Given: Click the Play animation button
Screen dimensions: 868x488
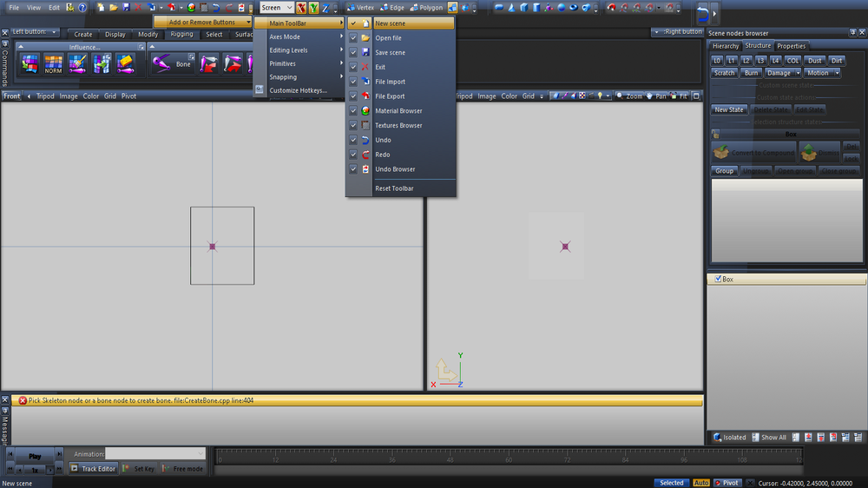Looking at the screenshot, I should (35, 456).
